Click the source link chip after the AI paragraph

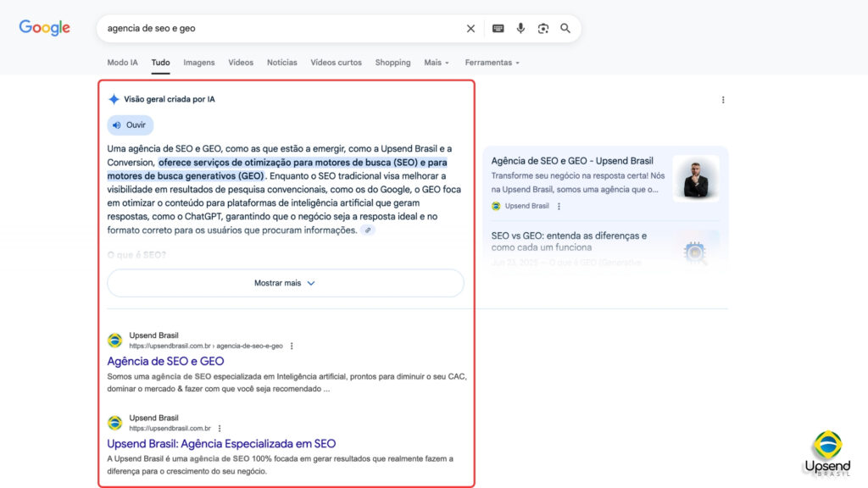368,230
